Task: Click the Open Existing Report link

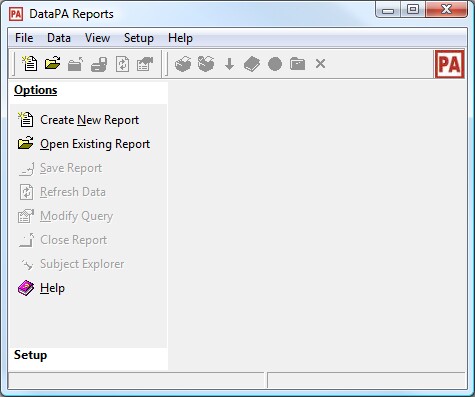Action: coord(95,144)
